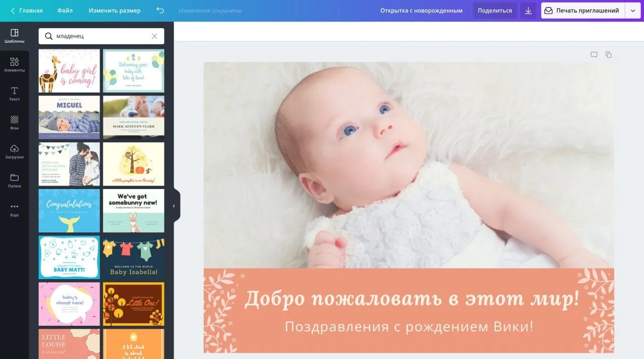Select the Baby Isabella clothesline template
Viewport: 644px width, 359px height.
tap(133, 257)
